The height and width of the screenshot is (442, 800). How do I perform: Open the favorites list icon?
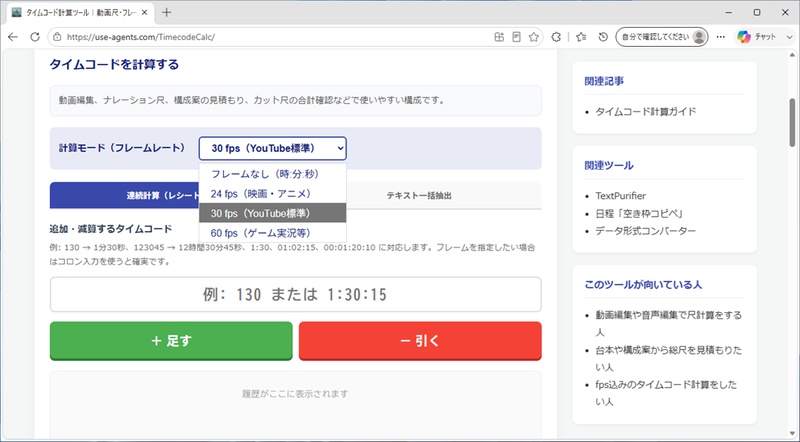coord(581,37)
